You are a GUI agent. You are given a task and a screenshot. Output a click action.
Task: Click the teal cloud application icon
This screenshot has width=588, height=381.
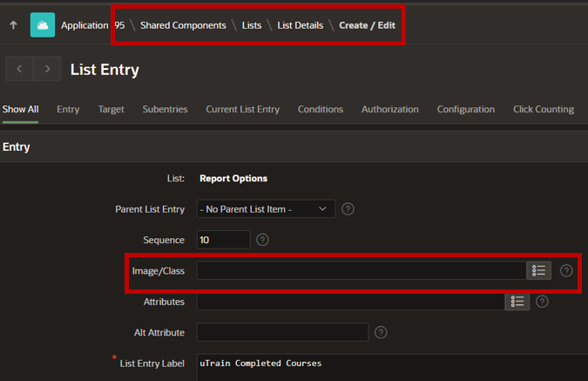[x=43, y=25]
